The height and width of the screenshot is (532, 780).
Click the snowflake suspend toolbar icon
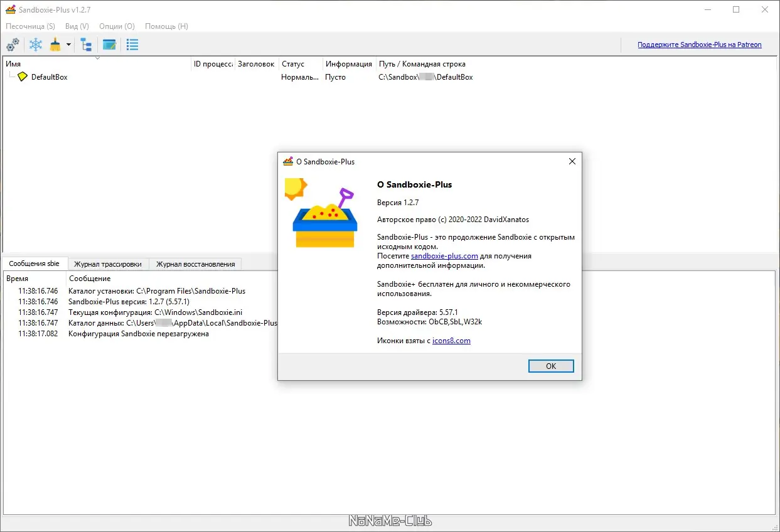tap(36, 45)
